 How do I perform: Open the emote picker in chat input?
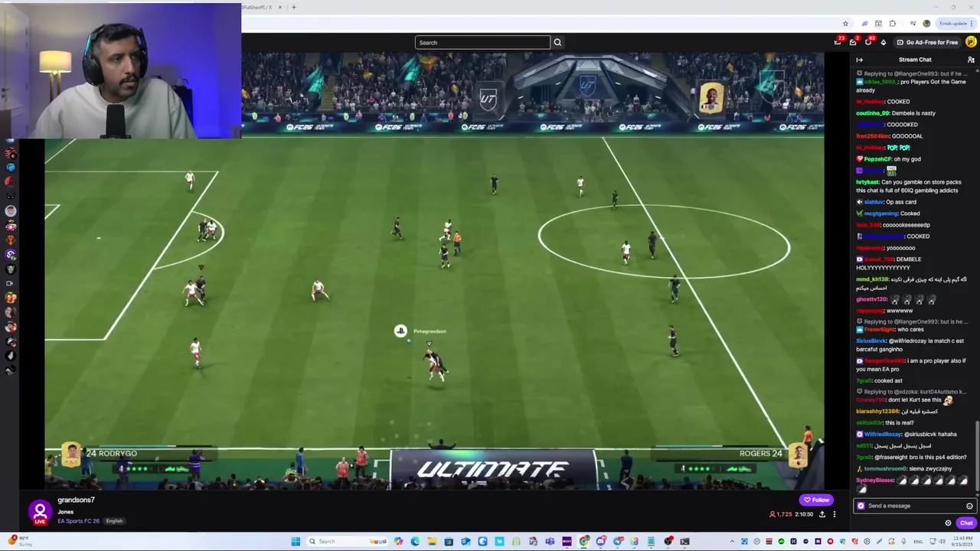(x=969, y=506)
